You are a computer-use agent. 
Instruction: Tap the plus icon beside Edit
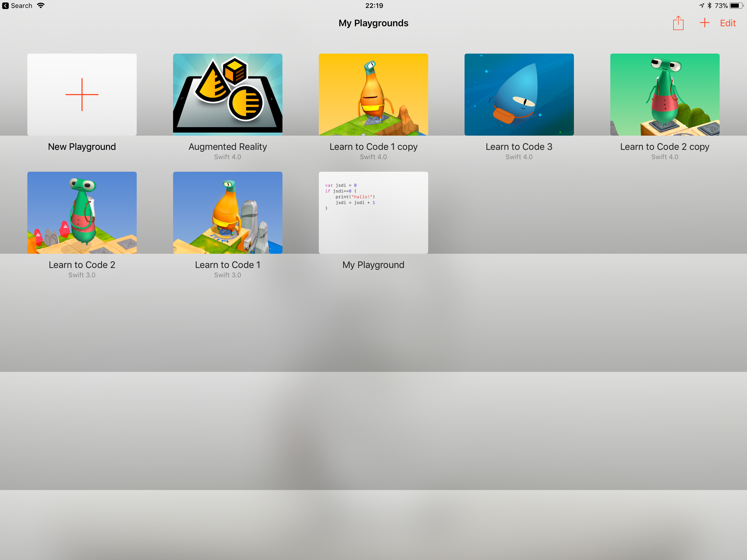[704, 23]
